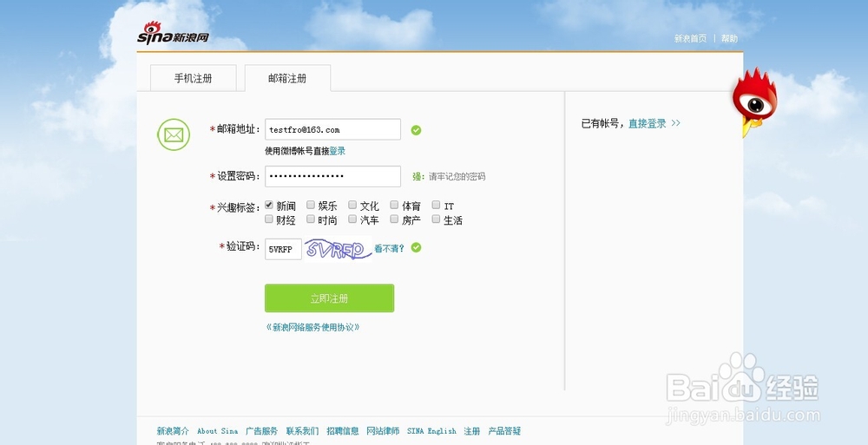Click the 登录 link under email field
The width and height of the screenshot is (868, 445).
tap(337, 151)
